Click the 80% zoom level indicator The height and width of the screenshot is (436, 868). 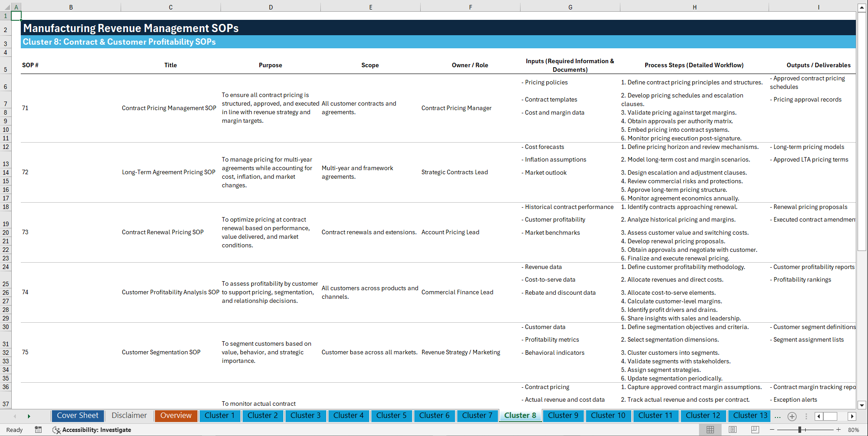coord(854,430)
